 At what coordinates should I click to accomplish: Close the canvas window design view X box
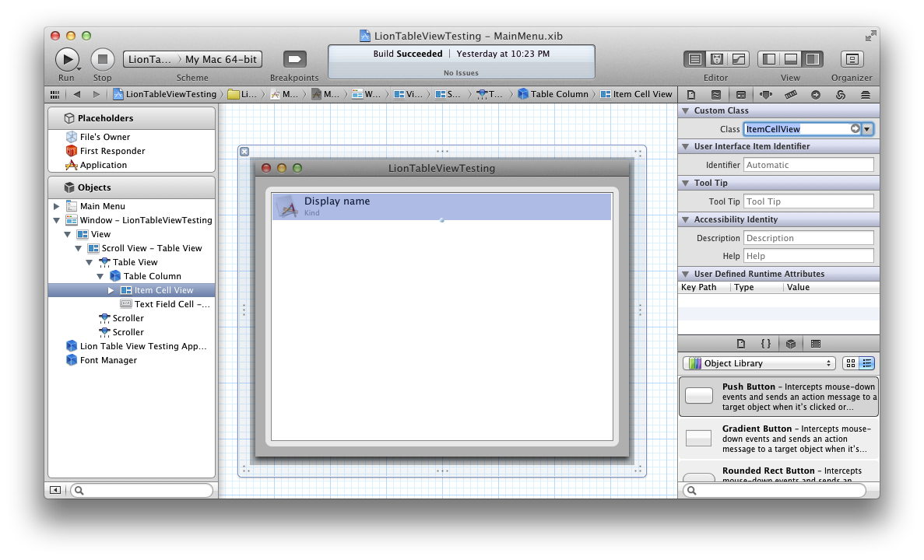(x=244, y=152)
